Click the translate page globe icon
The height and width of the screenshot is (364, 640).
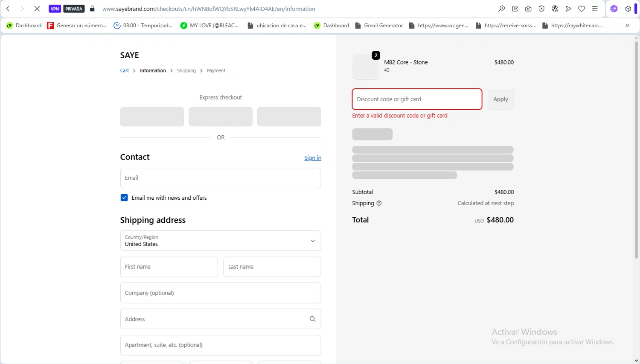coord(555,9)
